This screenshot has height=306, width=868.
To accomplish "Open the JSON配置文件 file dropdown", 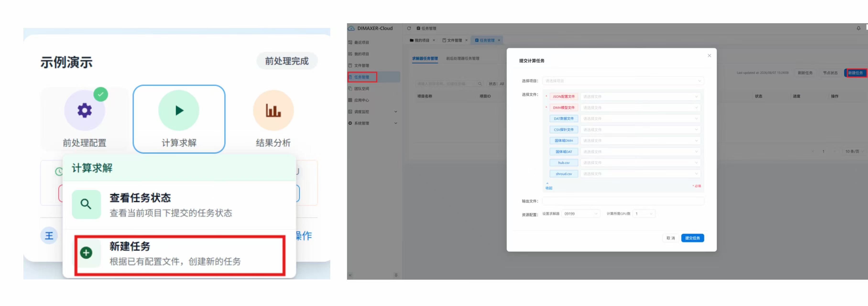I will click(x=640, y=96).
